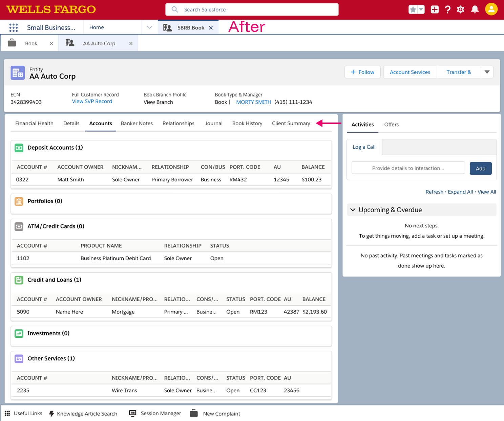Click the search magnifier icon
The width and height of the screenshot is (504, 421).
175,9
